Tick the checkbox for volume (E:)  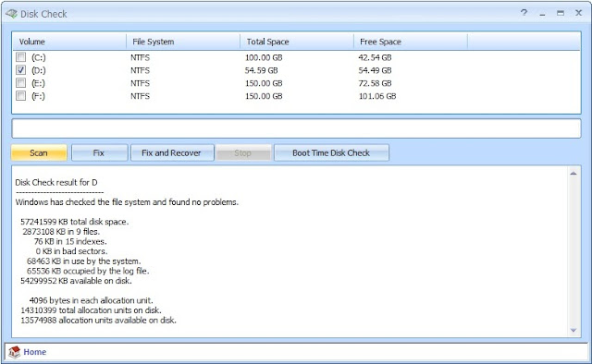20,83
